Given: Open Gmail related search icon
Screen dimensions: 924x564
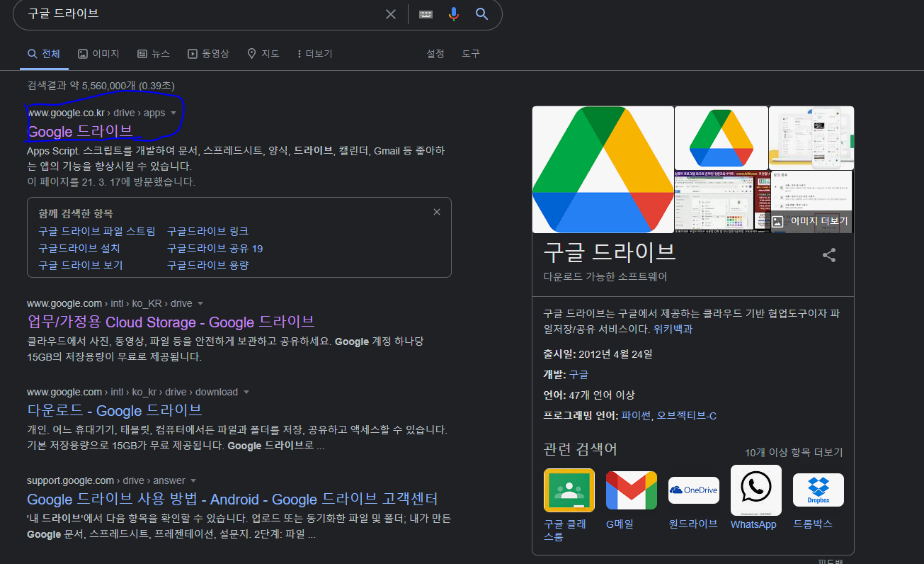Looking at the screenshot, I should 631,490.
